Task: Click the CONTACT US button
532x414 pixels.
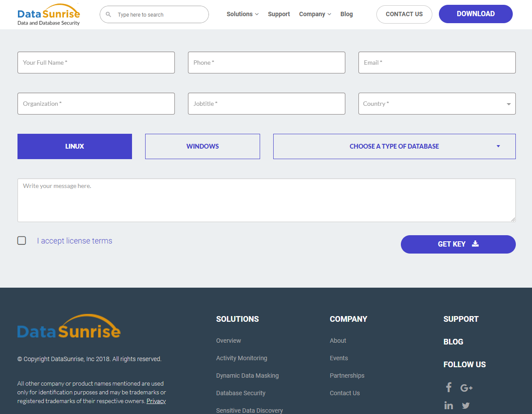Action: (404, 14)
